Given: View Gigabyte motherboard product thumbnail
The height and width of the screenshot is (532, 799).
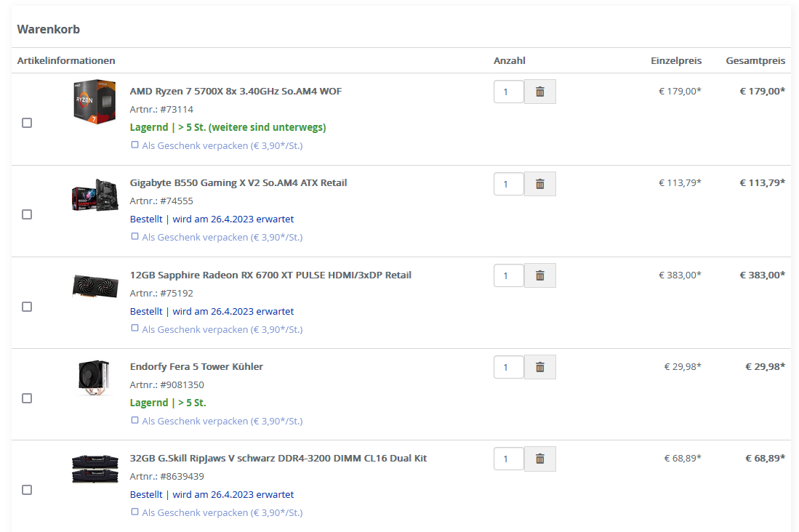Looking at the screenshot, I should coord(95,195).
